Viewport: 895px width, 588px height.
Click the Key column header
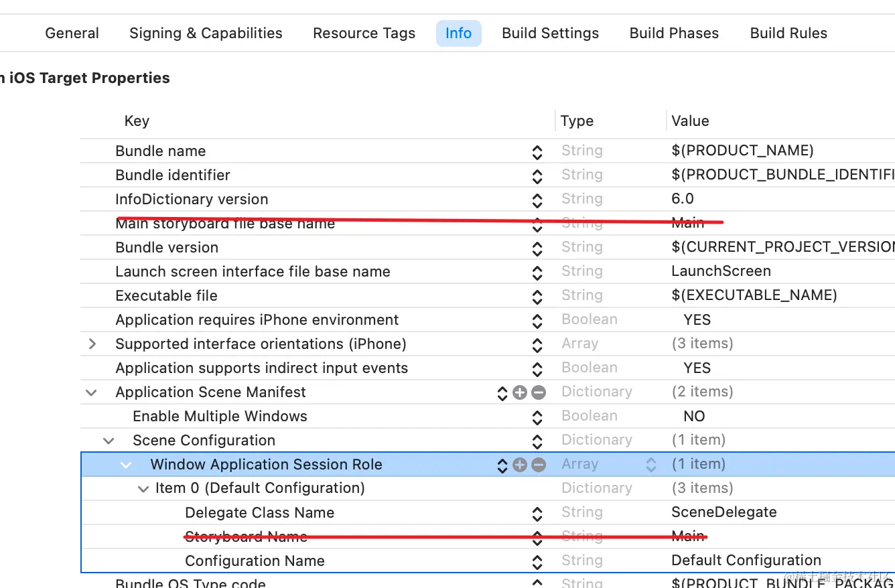[137, 121]
